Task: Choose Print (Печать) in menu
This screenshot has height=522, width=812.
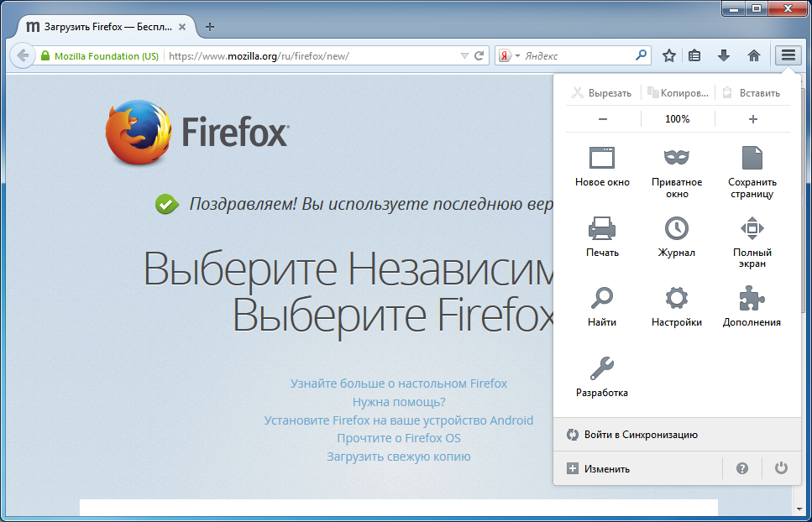Action: pyautogui.click(x=602, y=237)
